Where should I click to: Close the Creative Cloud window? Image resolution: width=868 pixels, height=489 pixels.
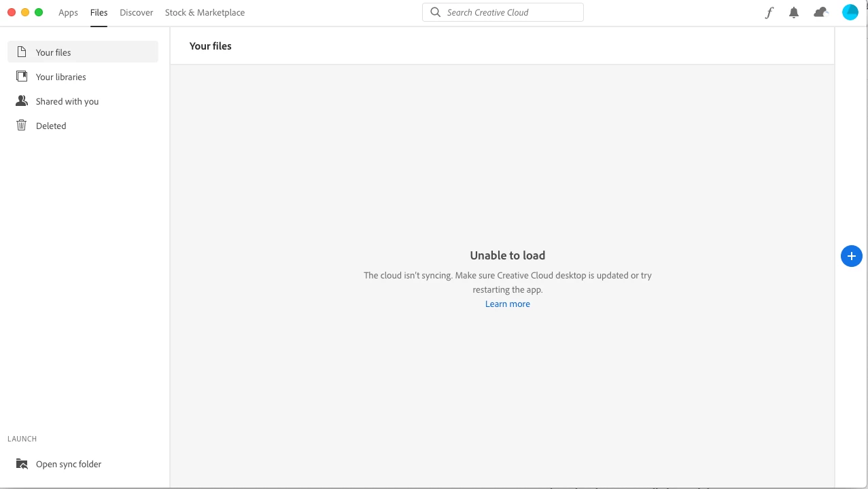tap(12, 12)
